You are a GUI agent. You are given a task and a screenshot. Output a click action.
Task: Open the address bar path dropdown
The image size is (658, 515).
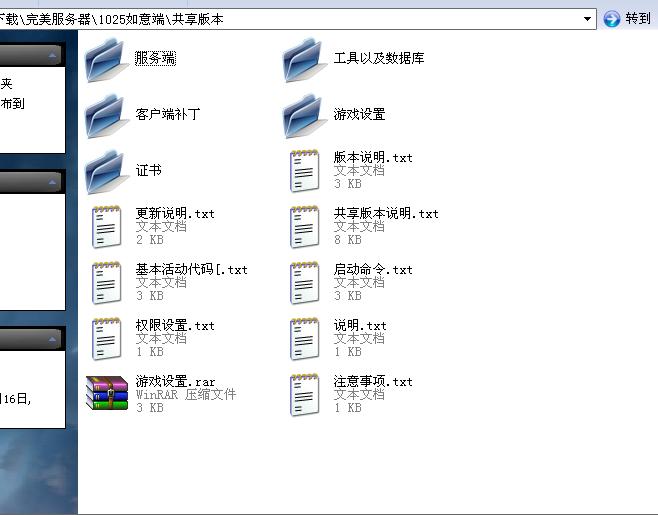click(587, 19)
